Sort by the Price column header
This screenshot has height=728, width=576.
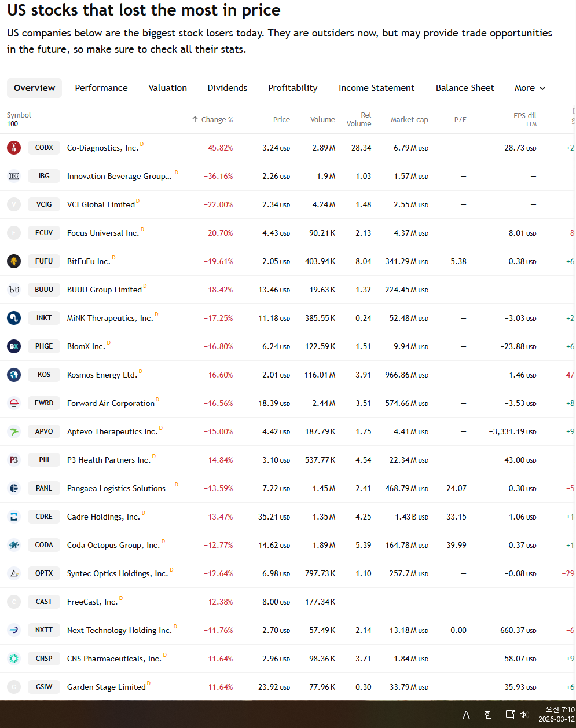(x=281, y=119)
